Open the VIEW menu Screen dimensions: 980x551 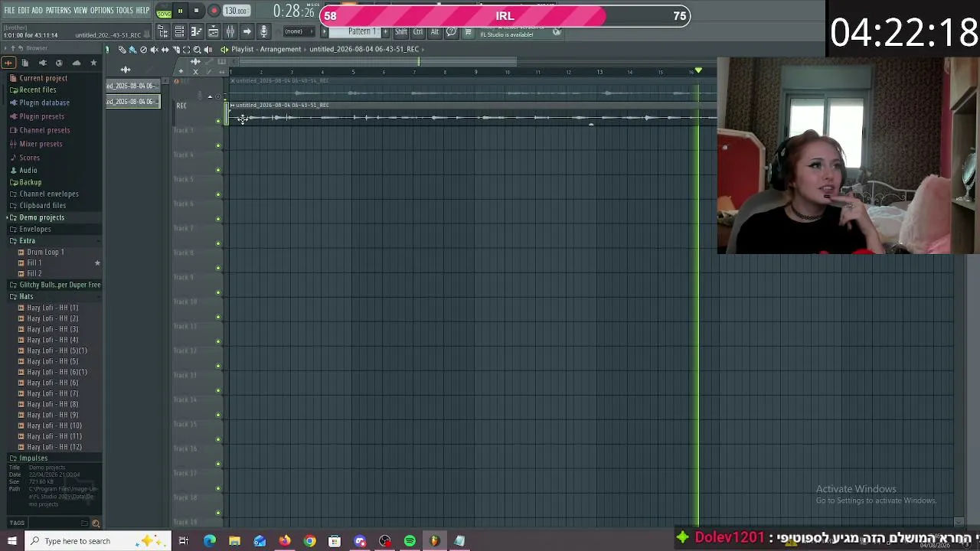click(80, 10)
